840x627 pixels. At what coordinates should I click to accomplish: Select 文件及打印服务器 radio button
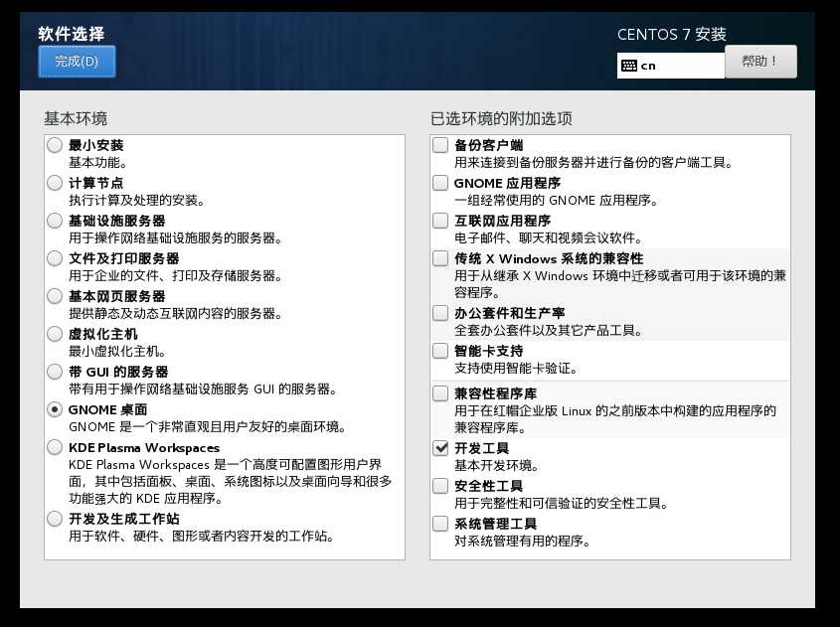point(55,258)
